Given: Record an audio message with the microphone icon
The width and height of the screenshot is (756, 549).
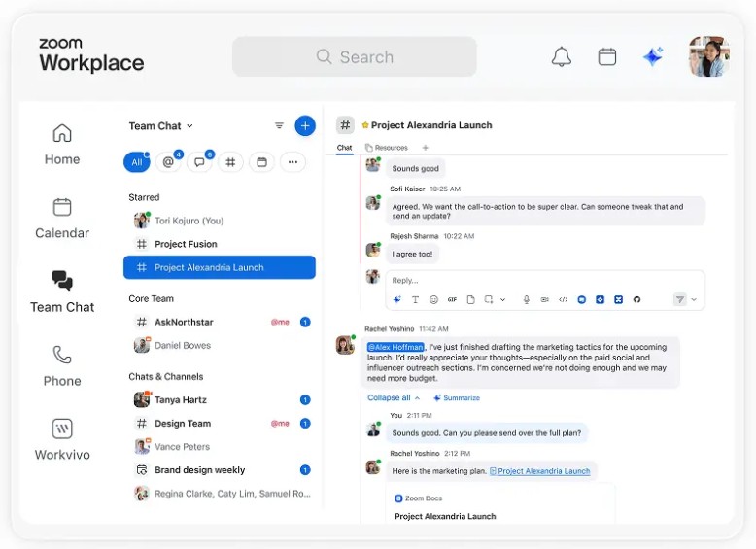Looking at the screenshot, I should click(527, 300).
